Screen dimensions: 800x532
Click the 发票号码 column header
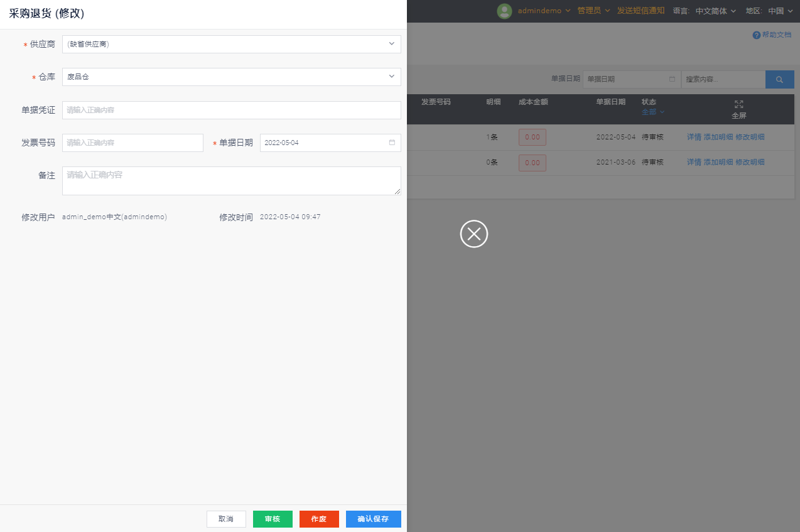click(x=436, y=102)
